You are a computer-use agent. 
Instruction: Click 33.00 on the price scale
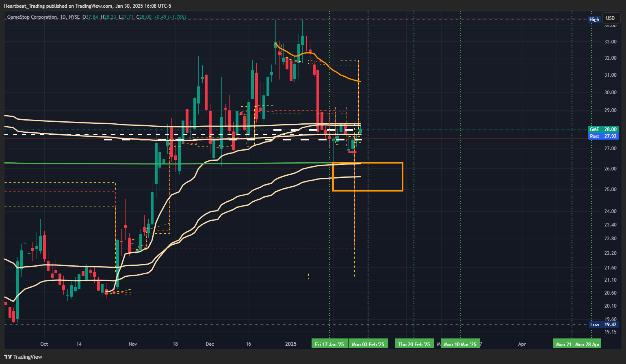[611, 42]
